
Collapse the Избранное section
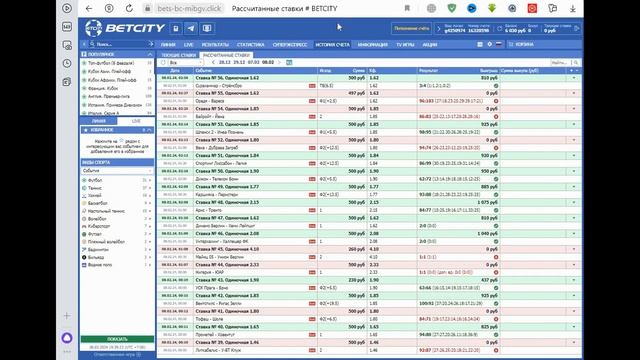[x=149, y=130]
